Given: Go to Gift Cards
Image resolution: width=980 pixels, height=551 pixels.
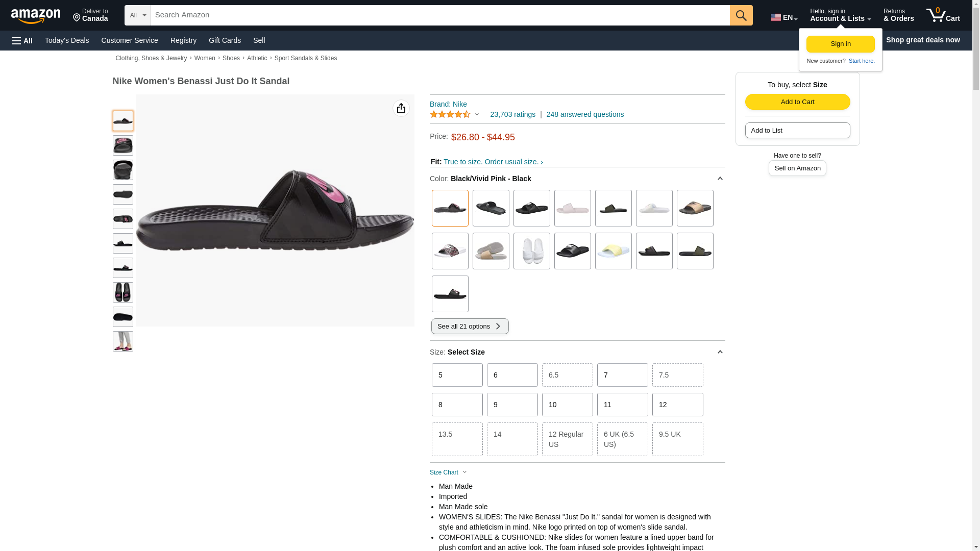Looking at the screenshot, I should (x=225, y=40).
